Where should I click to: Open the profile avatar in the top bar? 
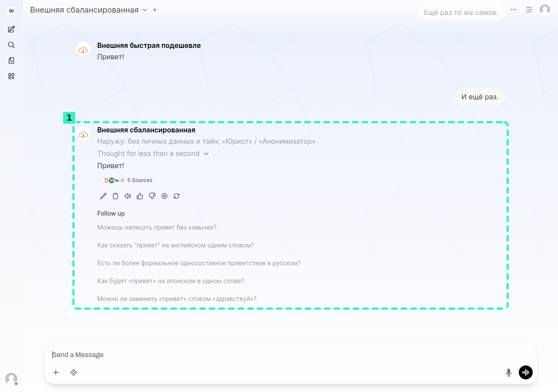click(x=545, y=10)
